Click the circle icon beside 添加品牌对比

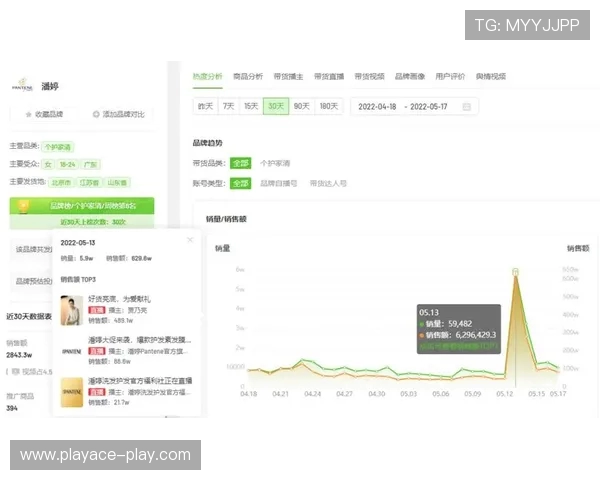click(96, 114)
